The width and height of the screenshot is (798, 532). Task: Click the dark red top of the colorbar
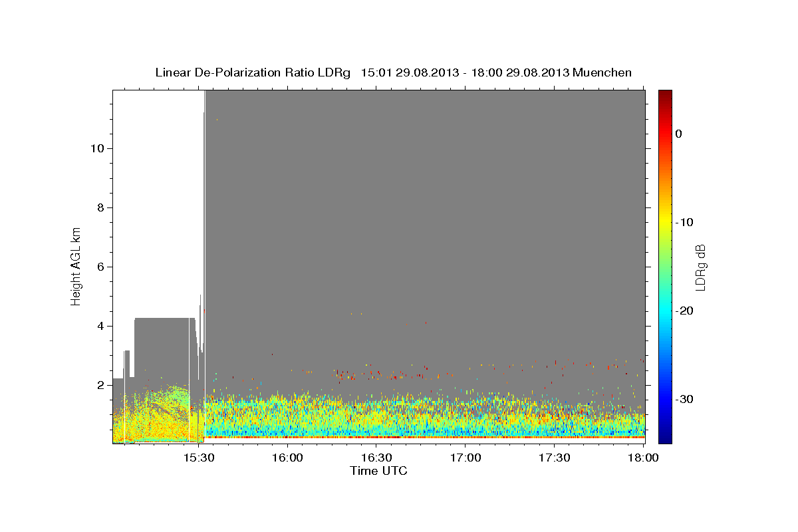pos(665,94)
